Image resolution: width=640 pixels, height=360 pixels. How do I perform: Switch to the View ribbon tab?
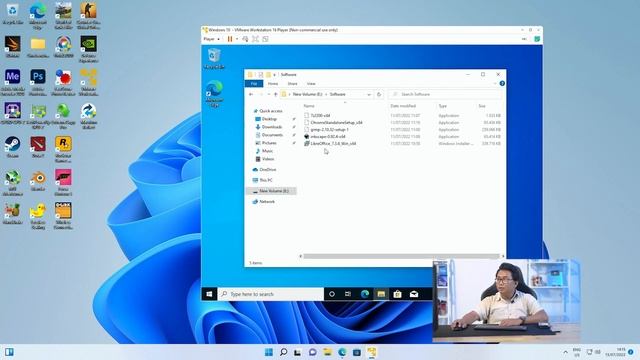pos(311,84)
